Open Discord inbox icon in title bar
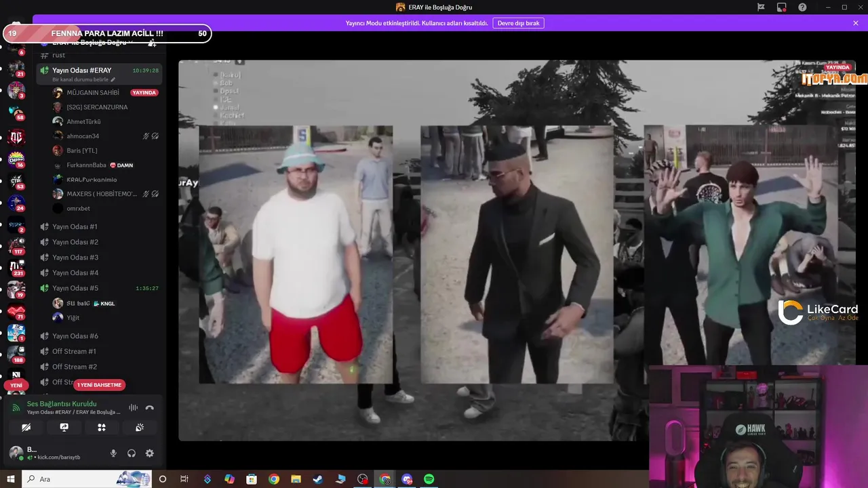The image size is (868, 488). (x=781, y=7)
